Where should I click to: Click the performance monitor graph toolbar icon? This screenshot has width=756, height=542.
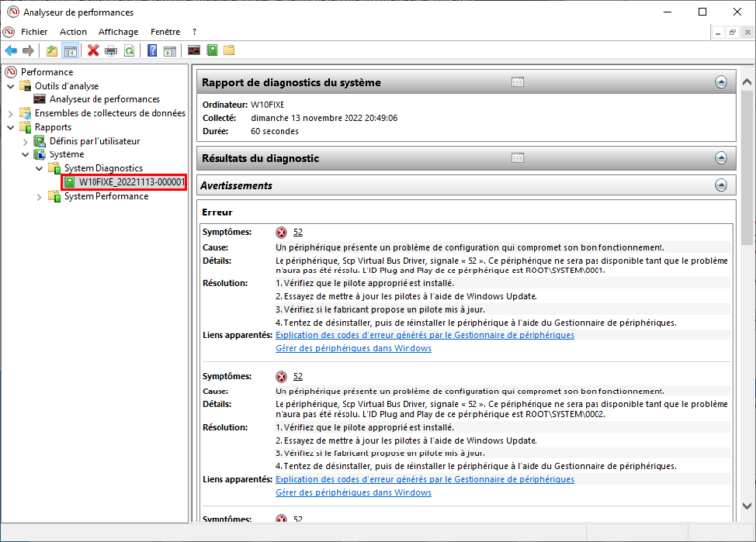(x=194, y=50)
